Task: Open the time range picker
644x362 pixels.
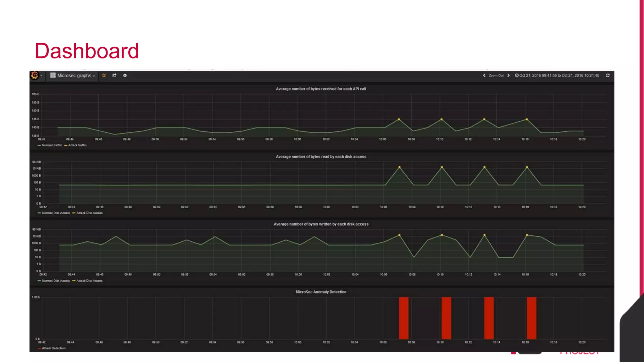Action: click(557, 75)
